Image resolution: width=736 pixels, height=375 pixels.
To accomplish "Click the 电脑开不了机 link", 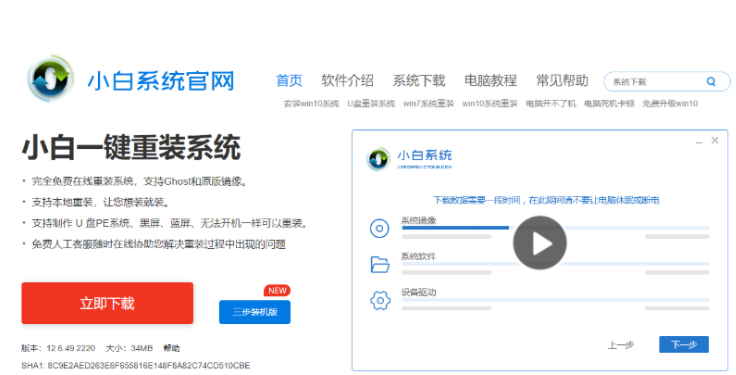I will [551, 104].
